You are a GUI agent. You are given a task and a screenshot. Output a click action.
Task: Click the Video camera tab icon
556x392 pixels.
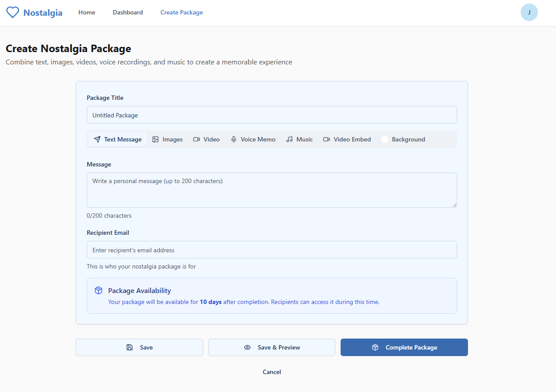[197, 139]
